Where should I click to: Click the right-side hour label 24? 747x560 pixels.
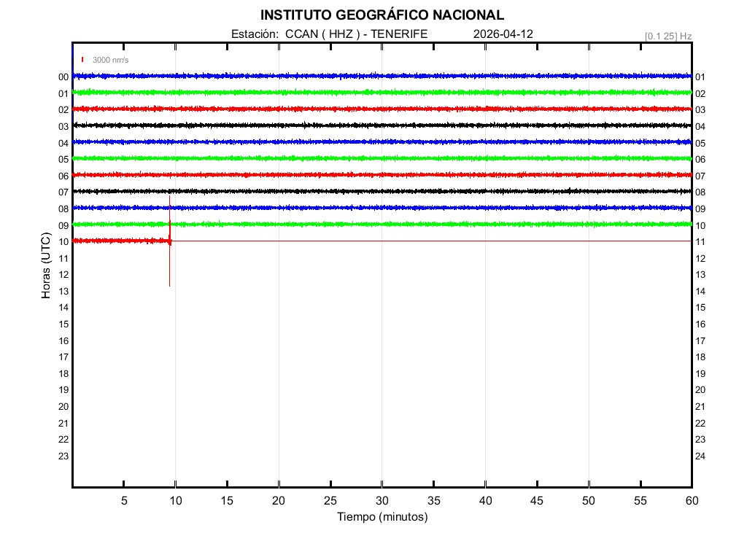[700, 456]
